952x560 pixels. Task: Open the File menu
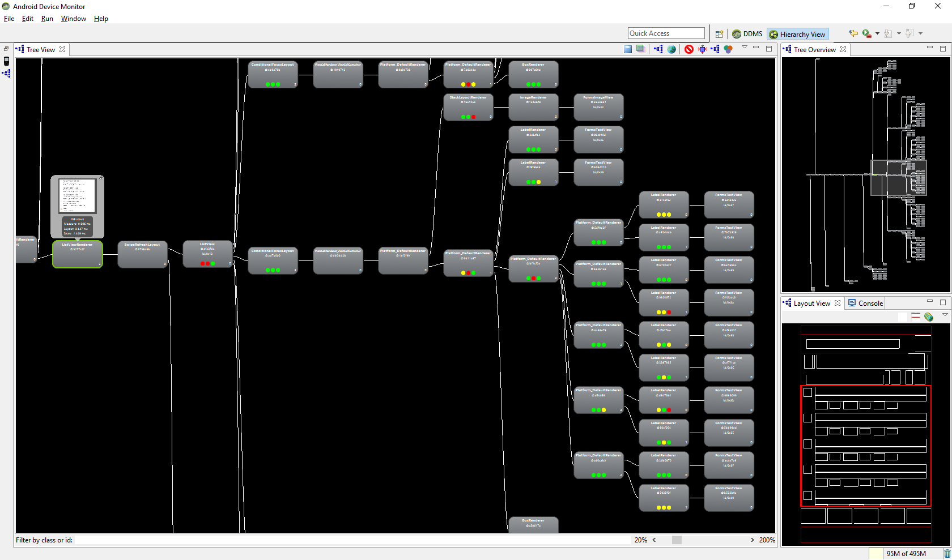pyautogui.click(x=9, y=19)
